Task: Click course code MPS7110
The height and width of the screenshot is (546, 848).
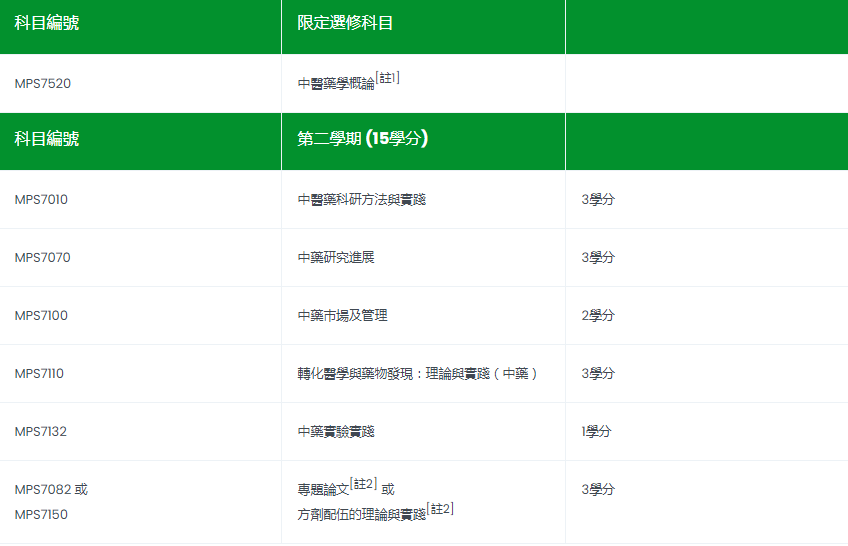Action: (x=41, y=374)
